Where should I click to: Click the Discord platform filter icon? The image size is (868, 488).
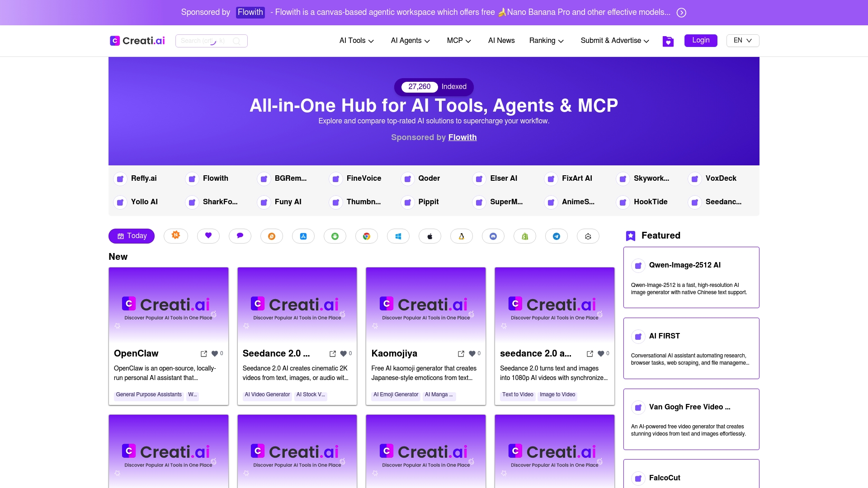pyautogui.click(x=493, y=236)
